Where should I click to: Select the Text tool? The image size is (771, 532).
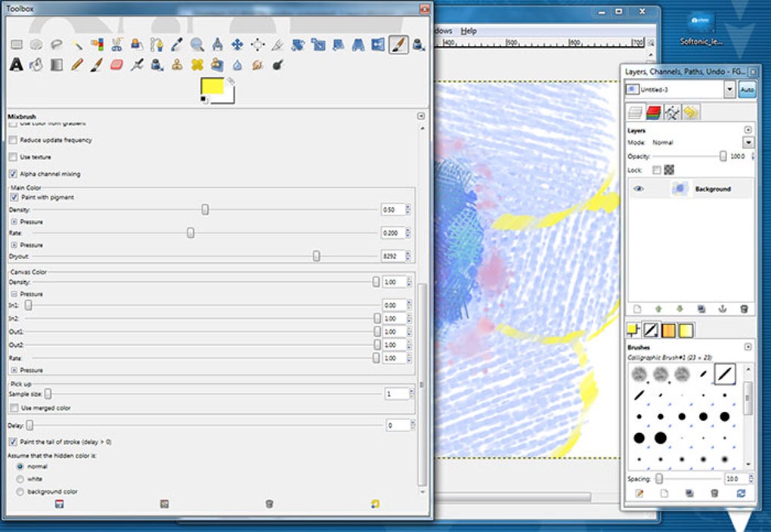click(15, 65)
